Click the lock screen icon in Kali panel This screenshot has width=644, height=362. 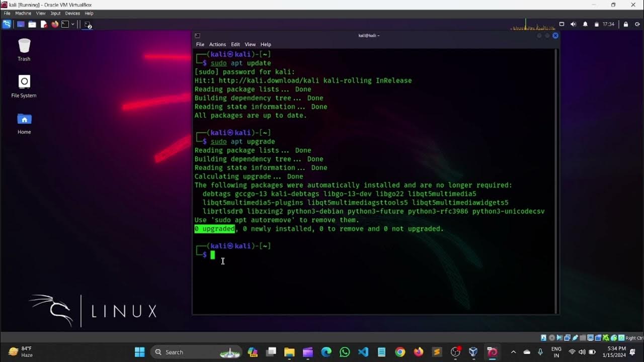(626, 24)
